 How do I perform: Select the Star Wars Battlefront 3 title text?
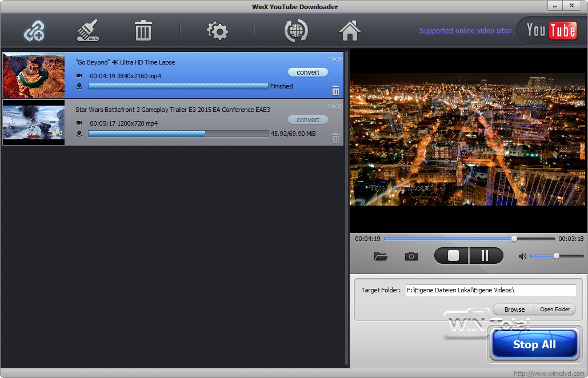click(173, 110)
